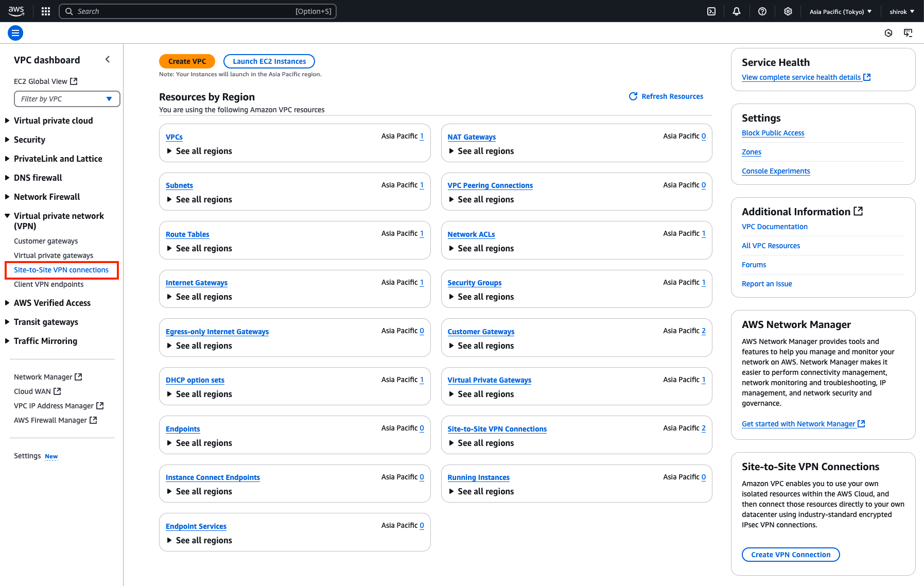Open the help question mark menu
Image resolution: width=924 pixels, height=586 pixels.
[762, 11]
